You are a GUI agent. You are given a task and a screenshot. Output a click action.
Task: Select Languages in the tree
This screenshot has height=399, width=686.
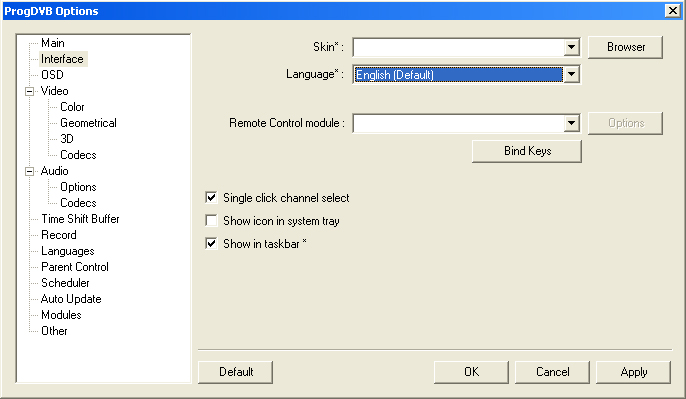pyautogui.click(x=68, y=251)
